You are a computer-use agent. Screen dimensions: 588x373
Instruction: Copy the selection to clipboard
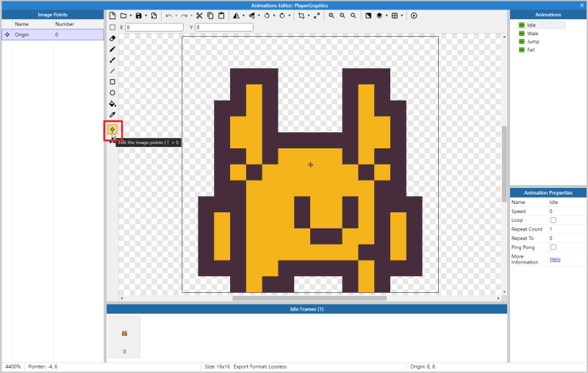pos(210,15)
